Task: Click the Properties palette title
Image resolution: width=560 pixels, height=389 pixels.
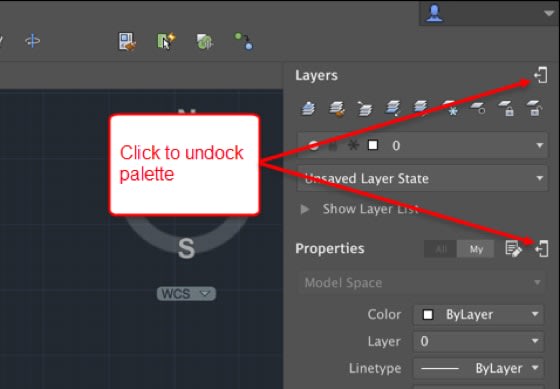Action: pyautogui.click(x=330, y=248)
